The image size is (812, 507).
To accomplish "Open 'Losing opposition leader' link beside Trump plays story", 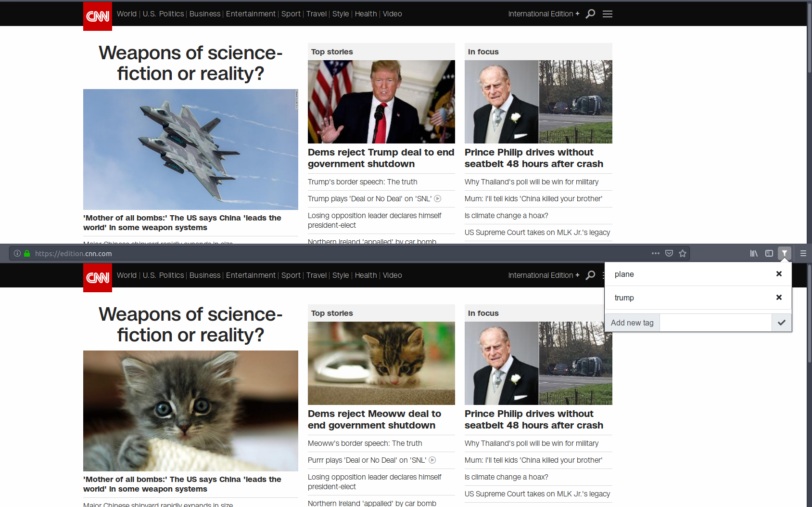I will click(374, 220).
